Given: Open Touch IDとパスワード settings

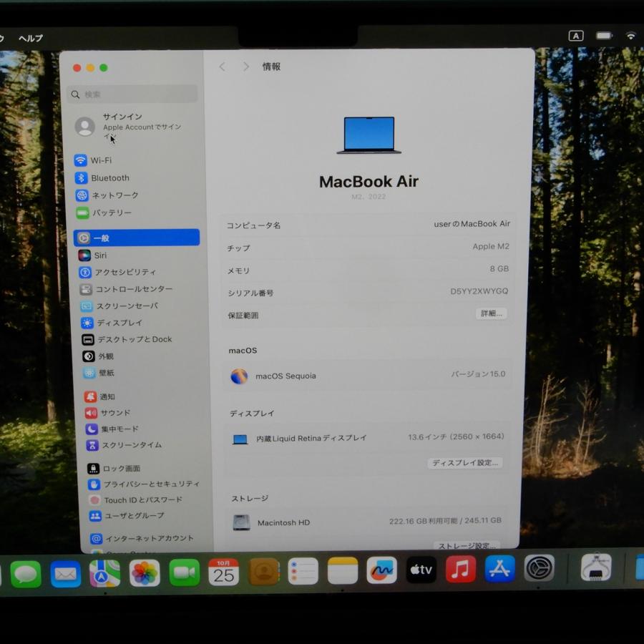Looking at the screenshot, I should tap(136, 500).
